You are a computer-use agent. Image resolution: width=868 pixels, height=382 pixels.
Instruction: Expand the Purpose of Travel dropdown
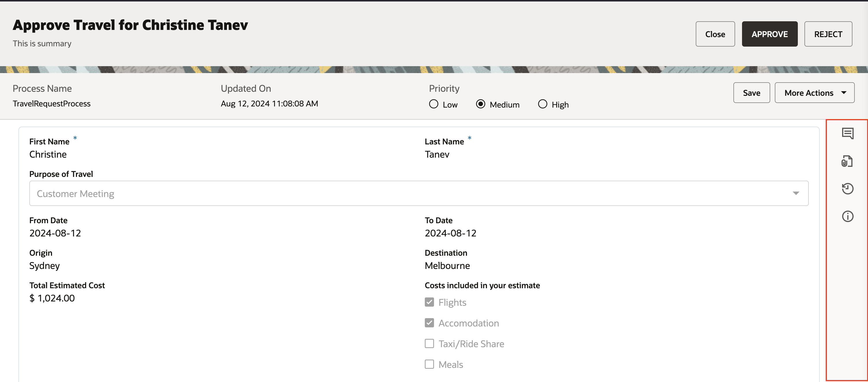pos(796,193)
